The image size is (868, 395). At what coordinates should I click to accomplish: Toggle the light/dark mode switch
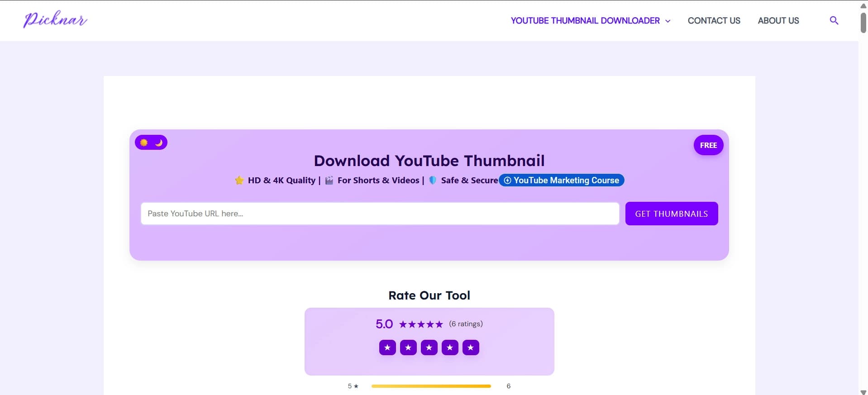[x=151, y=143]
